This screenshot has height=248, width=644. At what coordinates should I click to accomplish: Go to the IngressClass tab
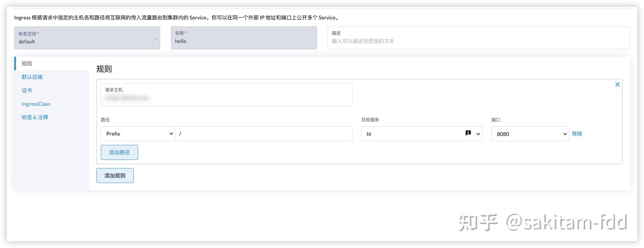[36, 104]
